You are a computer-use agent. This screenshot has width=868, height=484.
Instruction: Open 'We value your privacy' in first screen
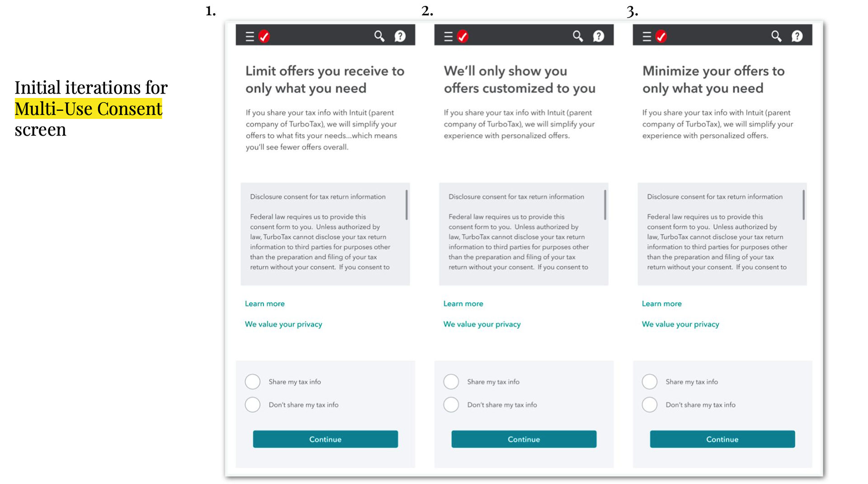pos(283,324)
